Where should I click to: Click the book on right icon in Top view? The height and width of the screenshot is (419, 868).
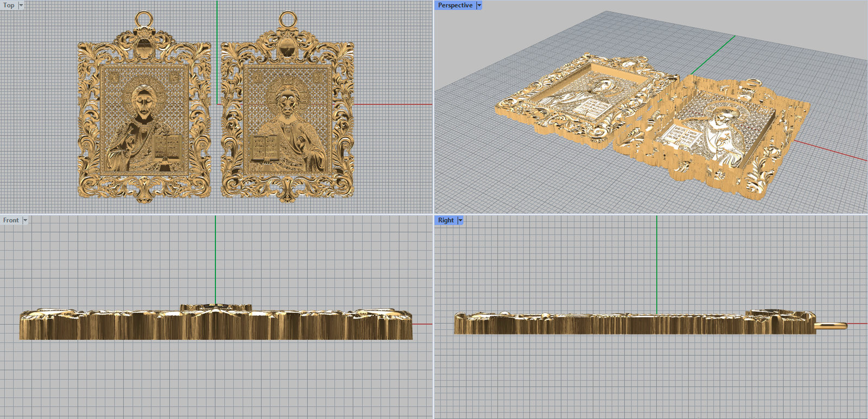point(265,147)
